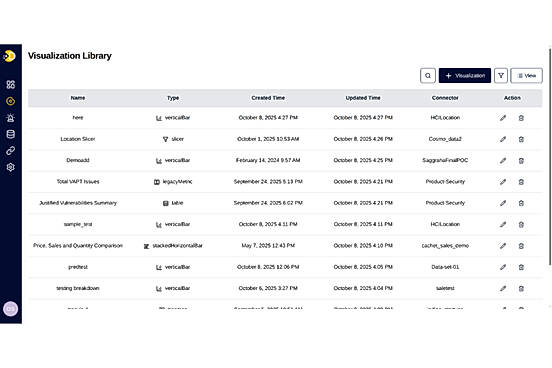This screenshot has width=552, height=368.
Task: Click the add Visualization button
Action: (x=465, y=76)
